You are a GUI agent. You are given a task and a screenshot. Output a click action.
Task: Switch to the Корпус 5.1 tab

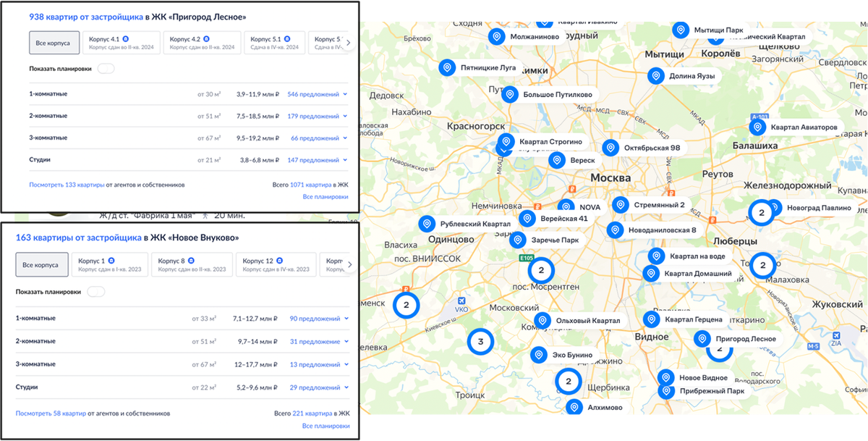coord(273,43)
